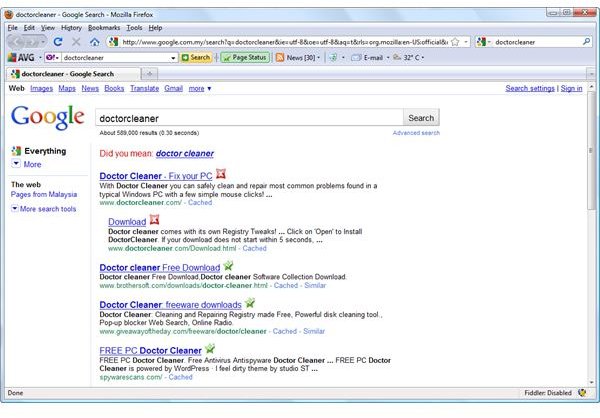The image size is (600, 418).
Task: Click the search magnifier in Firefox search box
Action: click(586, 41)
